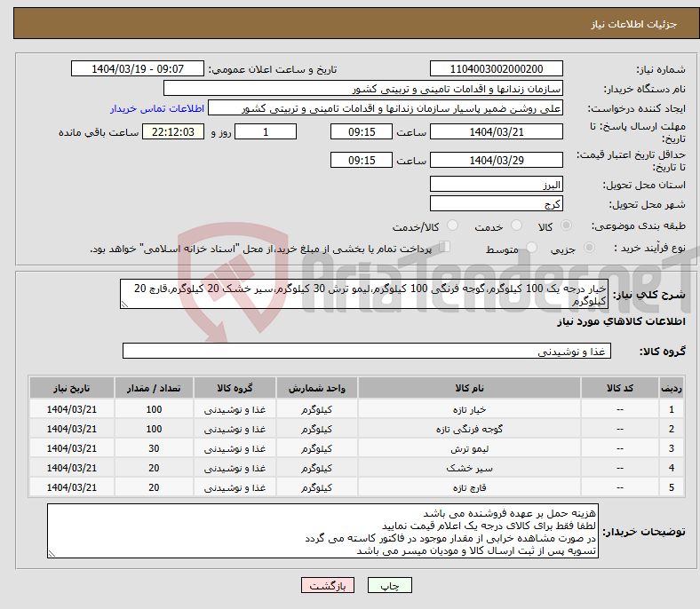This screenshot has height=609, width=700.
Task: Click the کرج city field
Action: (x=497, y=203)
